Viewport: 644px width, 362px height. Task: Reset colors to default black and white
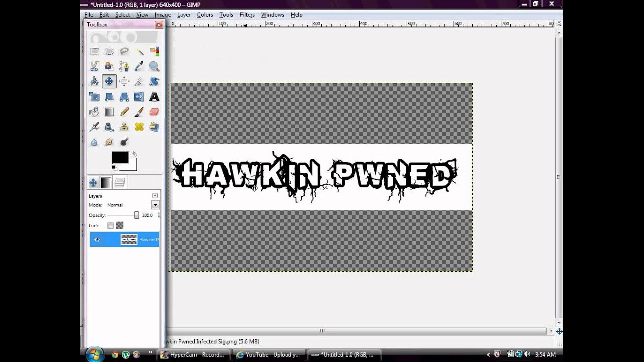tap(114, 168)
